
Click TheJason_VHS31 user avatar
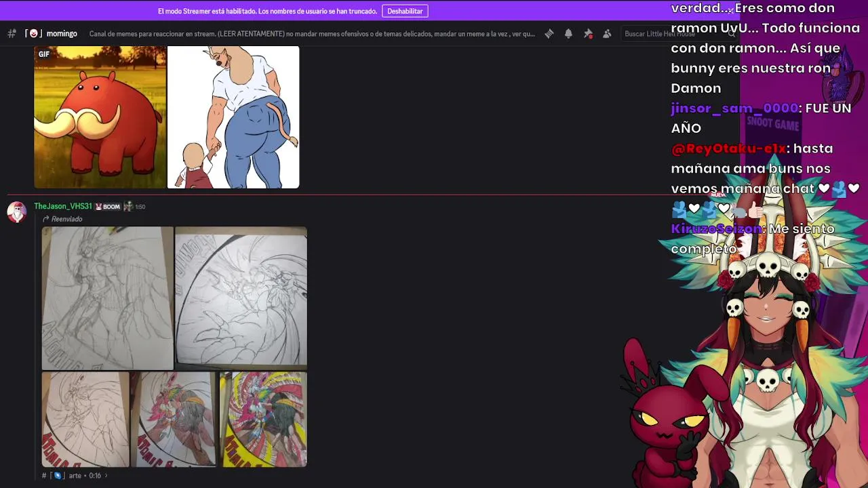[x=17, y=211]
